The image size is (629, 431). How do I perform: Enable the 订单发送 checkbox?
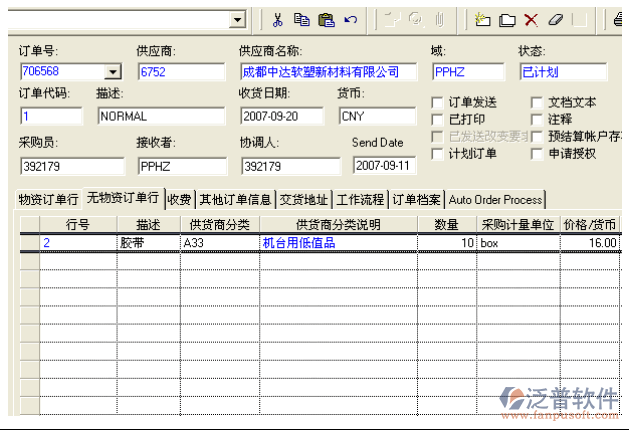click(437, 102)
